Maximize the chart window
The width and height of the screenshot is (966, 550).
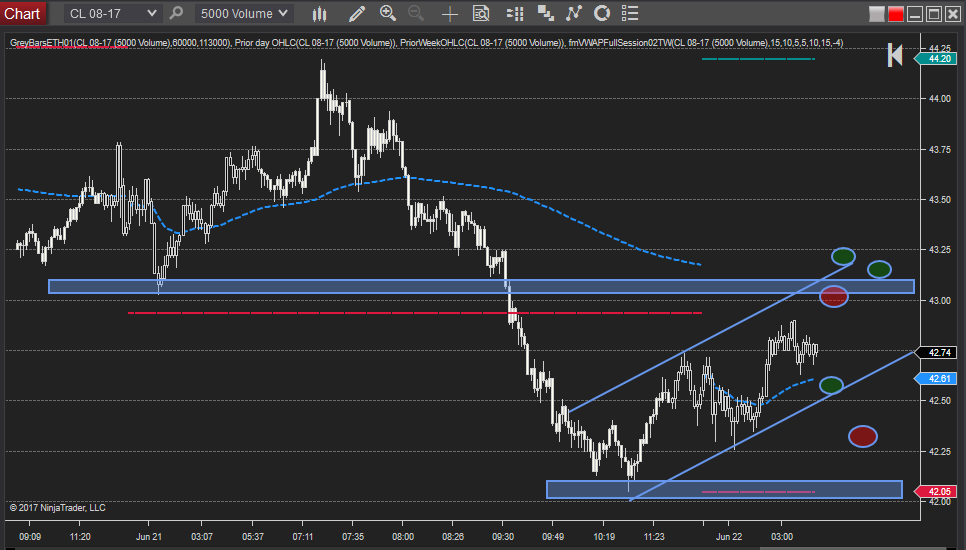[934, 14]
